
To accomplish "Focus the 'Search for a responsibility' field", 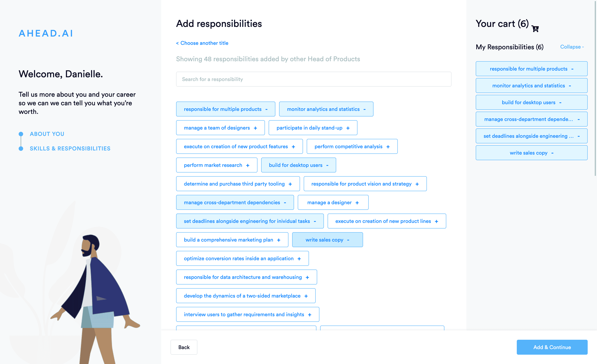I will click(313, 79).
